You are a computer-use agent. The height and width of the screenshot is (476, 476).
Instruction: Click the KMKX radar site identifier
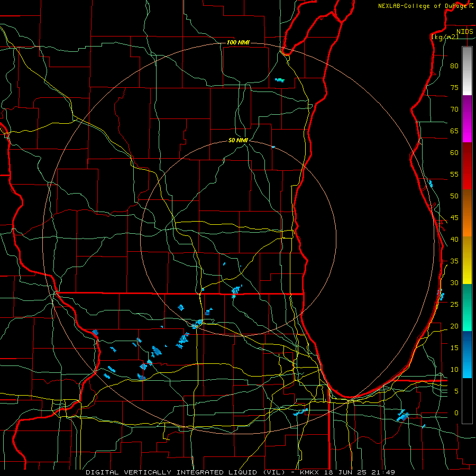[x=310, y=472]
